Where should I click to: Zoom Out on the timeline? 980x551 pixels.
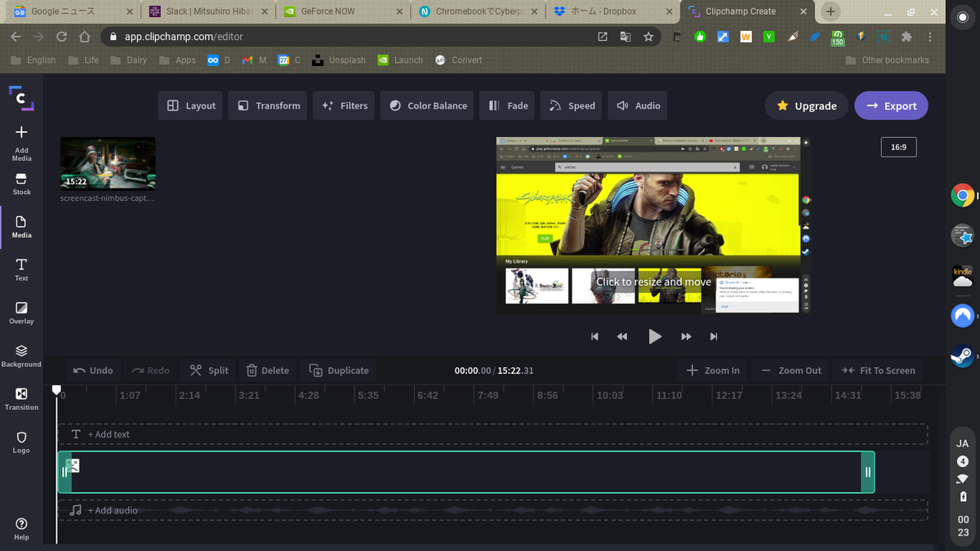(x=791, y=370)
